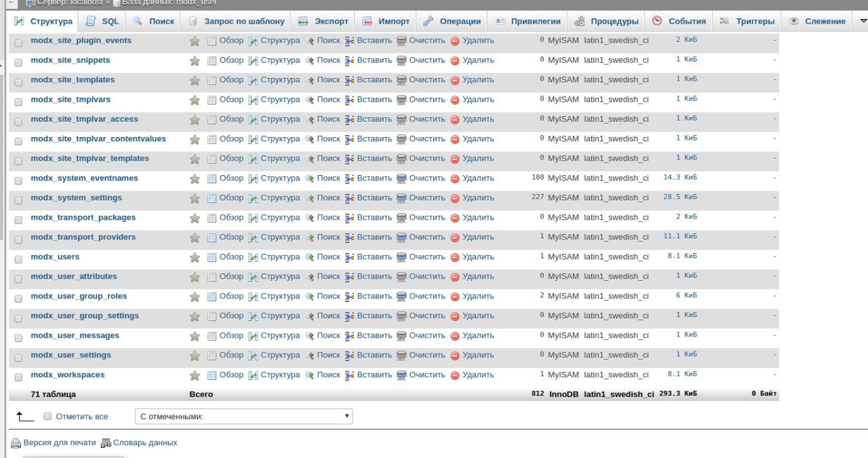Image resolution: width=868 pixels, height=458 pixels.
Task: Go to the Импорт tab
Action: point(387,21)
